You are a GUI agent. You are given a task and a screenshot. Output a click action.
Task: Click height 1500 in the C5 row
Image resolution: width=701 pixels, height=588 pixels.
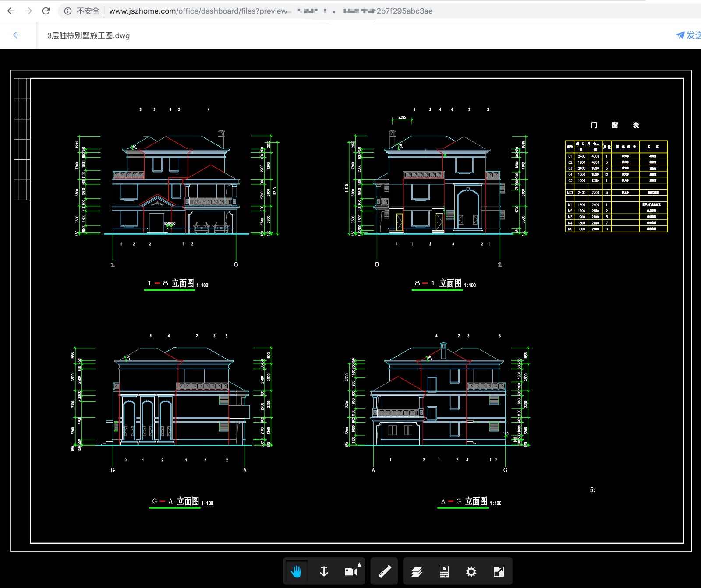pos(595,180)
